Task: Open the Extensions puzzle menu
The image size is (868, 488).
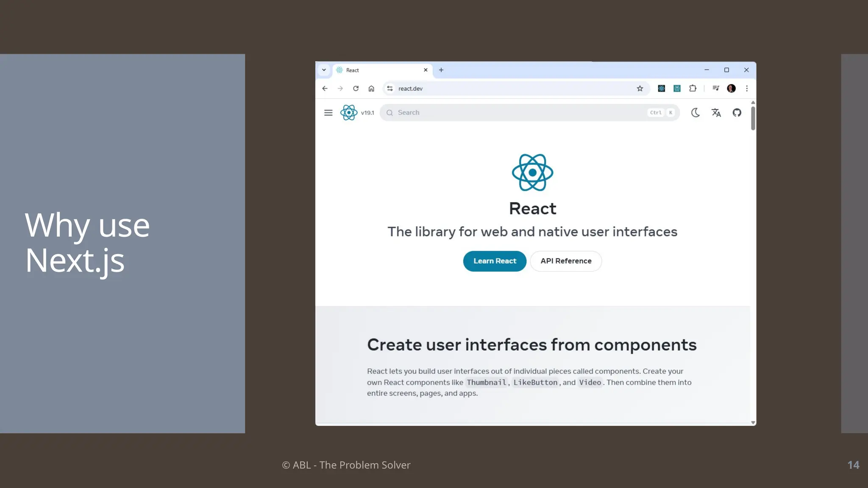Action: 693,89
